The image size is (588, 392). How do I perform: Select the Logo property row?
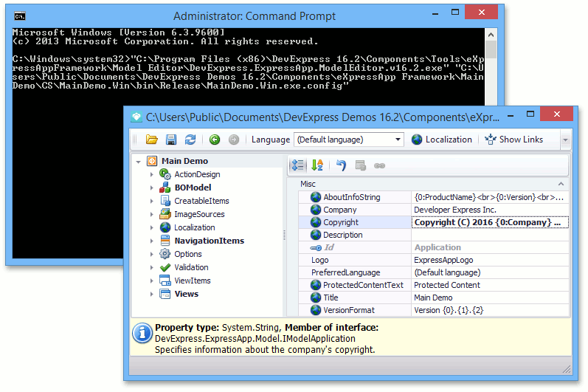click(434, 260)
